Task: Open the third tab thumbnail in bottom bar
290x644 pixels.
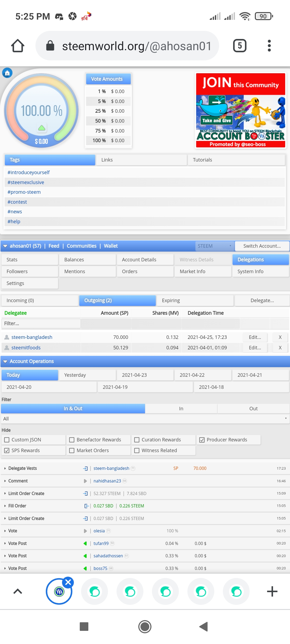Action: coord(130,591)
